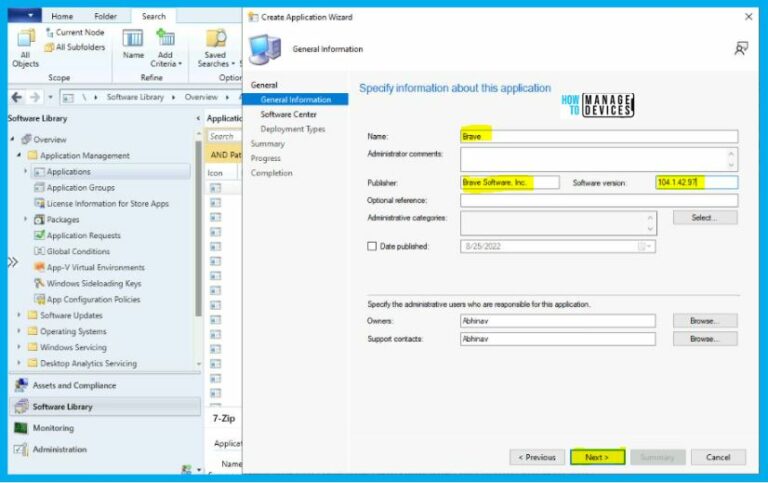Open App-V Virtual Environments node
The width and height of the screenshot is (768, 483).
tap(96, 267)
